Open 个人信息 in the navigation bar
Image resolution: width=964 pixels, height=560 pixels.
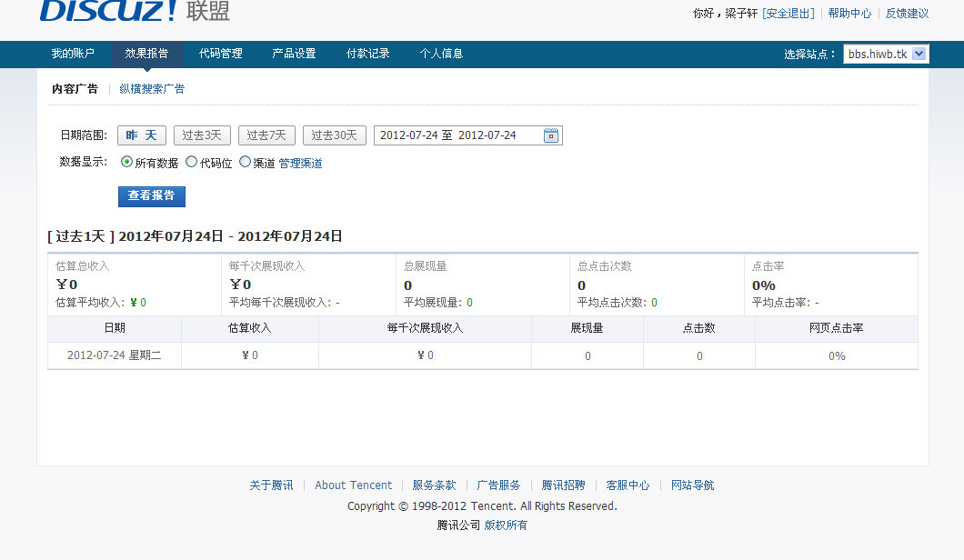coord(441,54)
